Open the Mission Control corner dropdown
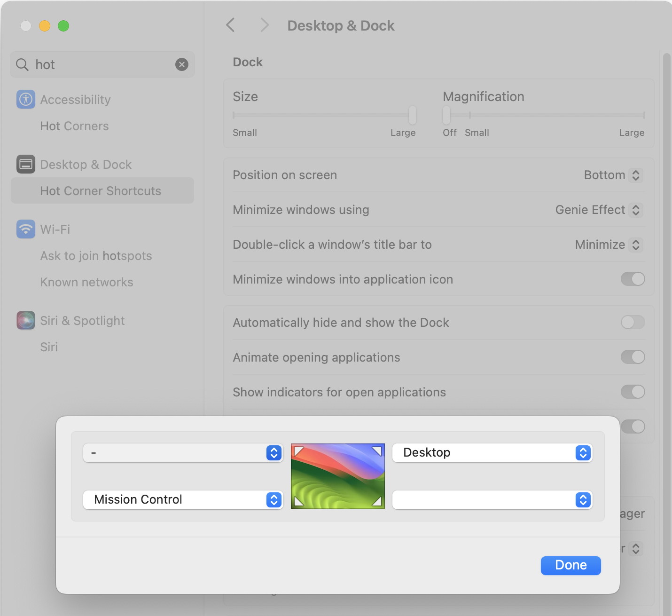The height and width of the screenshot is (616, 672). pyautogui.click(x=183, y=500)
